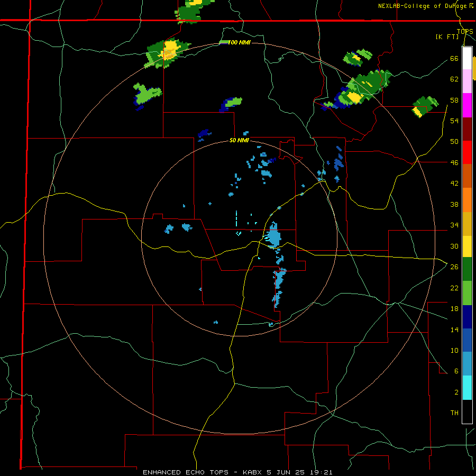Select the dark orange swatch on the color bar
476x476 pixels.
467,176
